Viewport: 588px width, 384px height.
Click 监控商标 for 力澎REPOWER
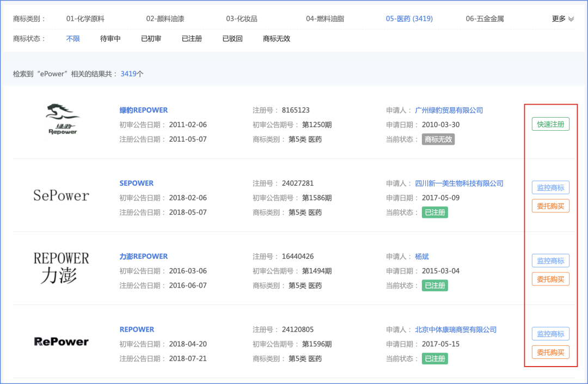click(x=550, y=260)
